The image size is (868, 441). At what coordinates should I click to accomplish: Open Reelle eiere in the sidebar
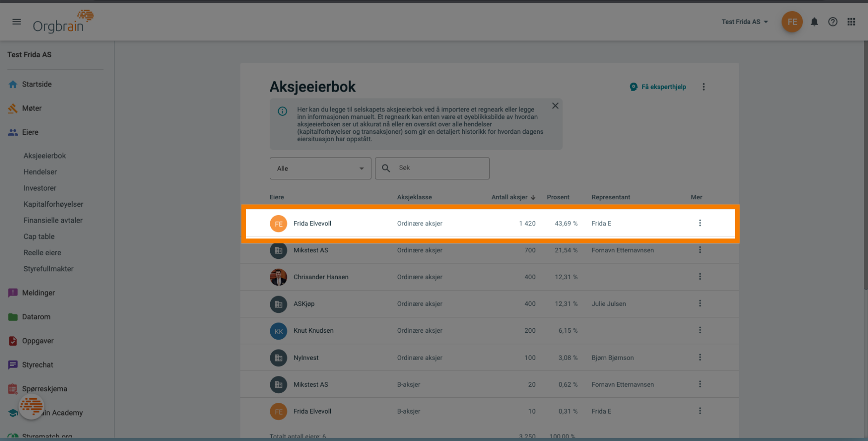coord(42,253)
